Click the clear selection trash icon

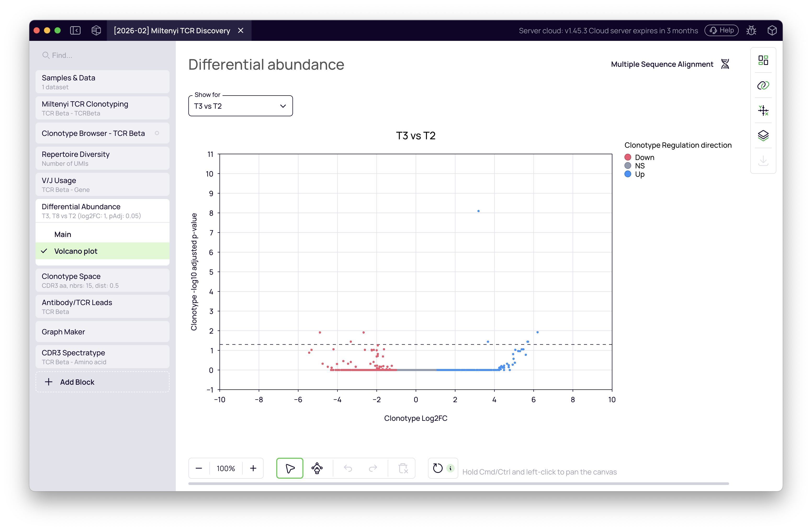[403, 468]
